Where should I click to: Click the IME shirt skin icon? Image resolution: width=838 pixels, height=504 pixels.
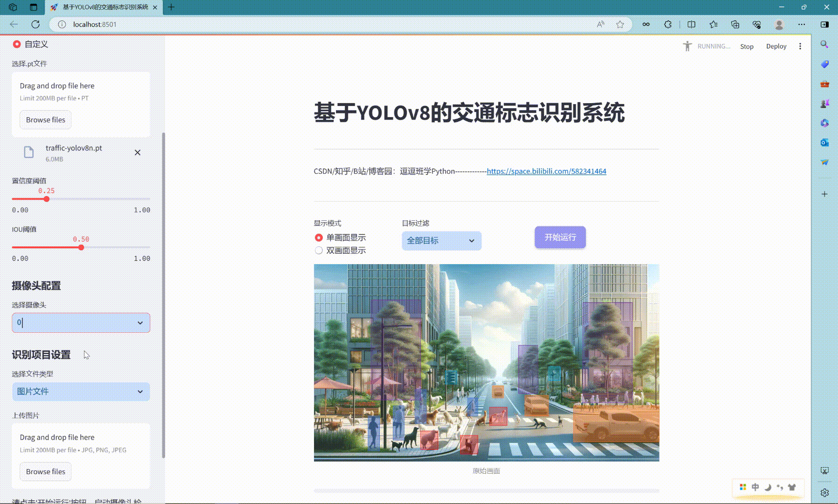792,487
